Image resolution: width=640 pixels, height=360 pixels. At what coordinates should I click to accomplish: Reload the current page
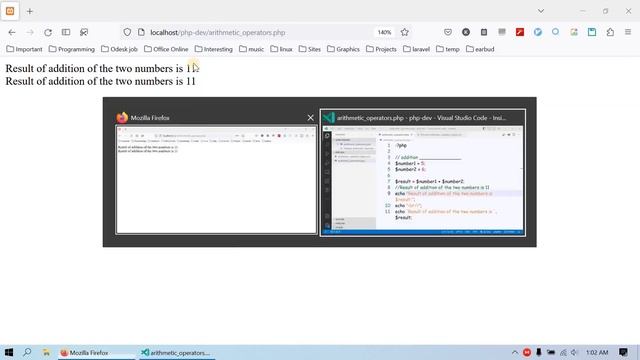click(x=48, y=32)
